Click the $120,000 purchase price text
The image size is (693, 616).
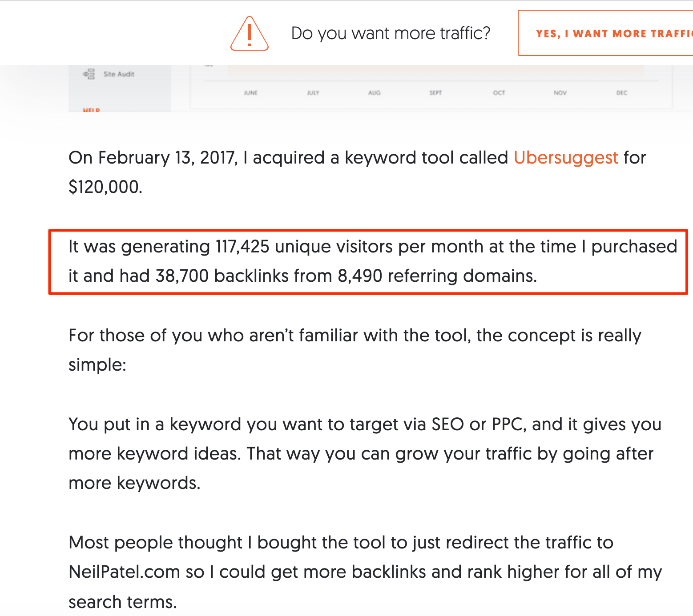[x=105, y=187]
